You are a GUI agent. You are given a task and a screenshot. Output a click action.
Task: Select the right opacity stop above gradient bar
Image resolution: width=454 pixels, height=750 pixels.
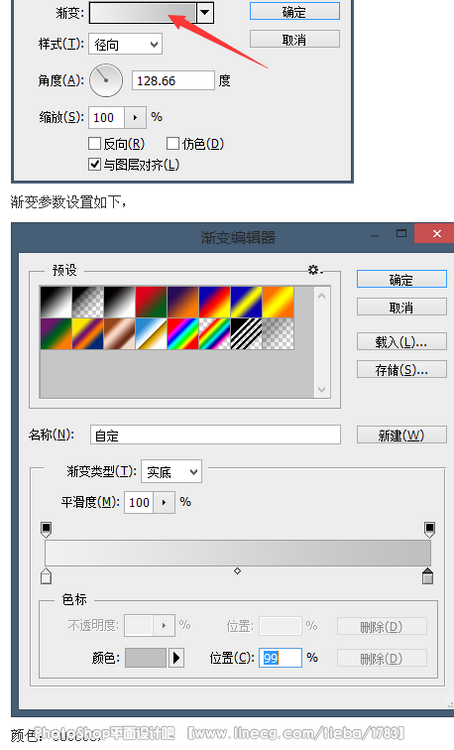(429, 529)
